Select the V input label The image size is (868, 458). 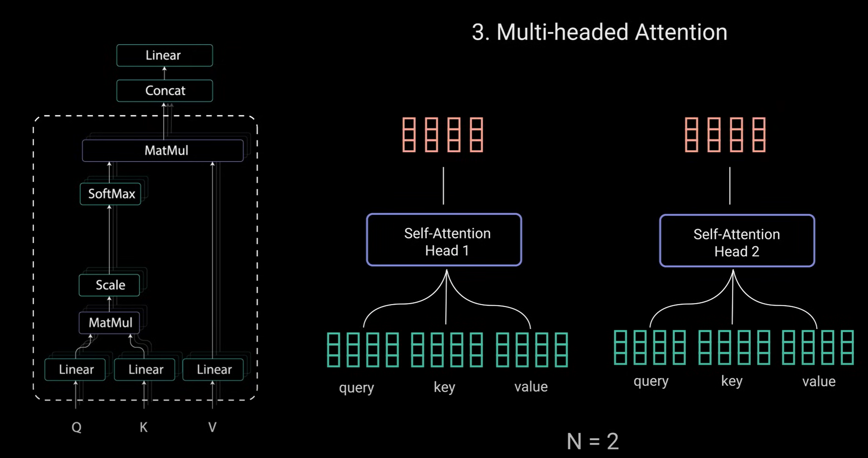212,427
